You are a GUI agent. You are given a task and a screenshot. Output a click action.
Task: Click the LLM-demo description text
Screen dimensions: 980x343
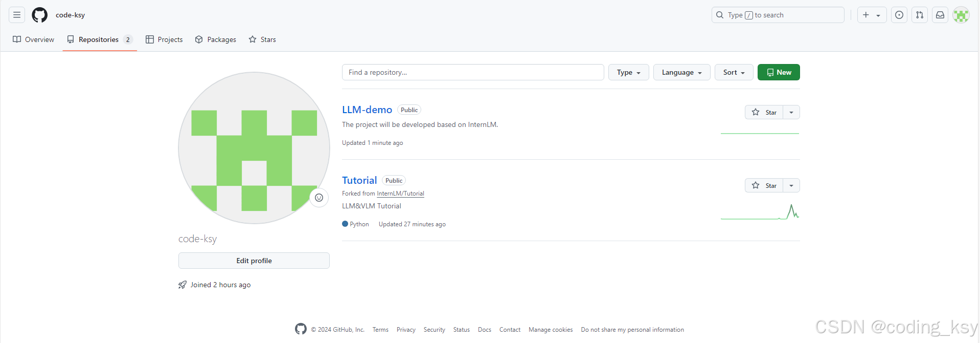[420, 124]
